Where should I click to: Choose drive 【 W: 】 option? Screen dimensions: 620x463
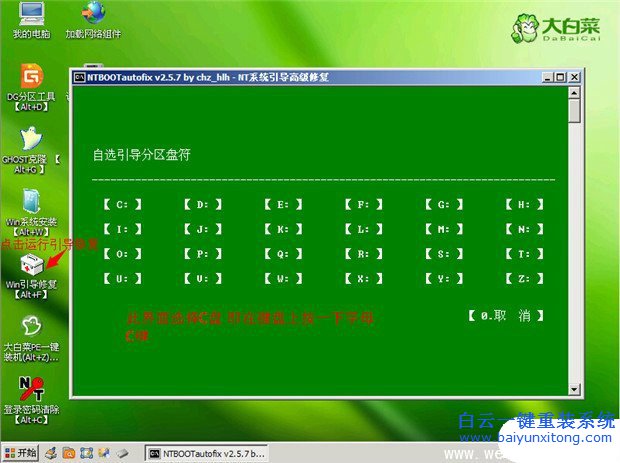click(x=283, y=279)
